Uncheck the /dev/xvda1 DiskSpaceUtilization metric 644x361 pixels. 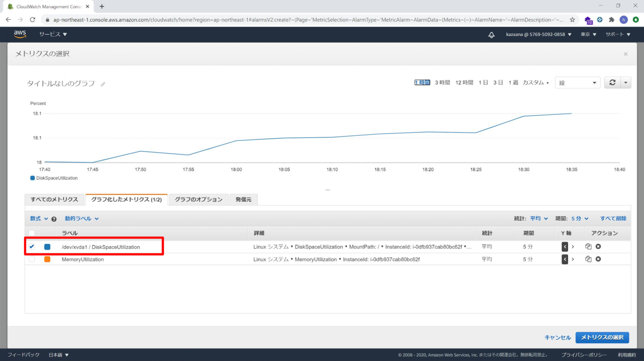coord(31,247)
